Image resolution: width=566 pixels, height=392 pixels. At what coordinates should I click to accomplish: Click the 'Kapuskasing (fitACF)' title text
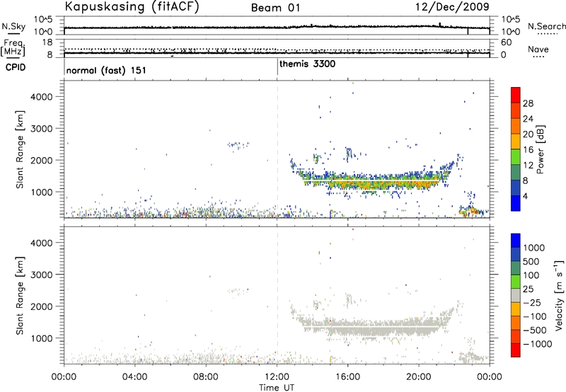click(132, 7)
